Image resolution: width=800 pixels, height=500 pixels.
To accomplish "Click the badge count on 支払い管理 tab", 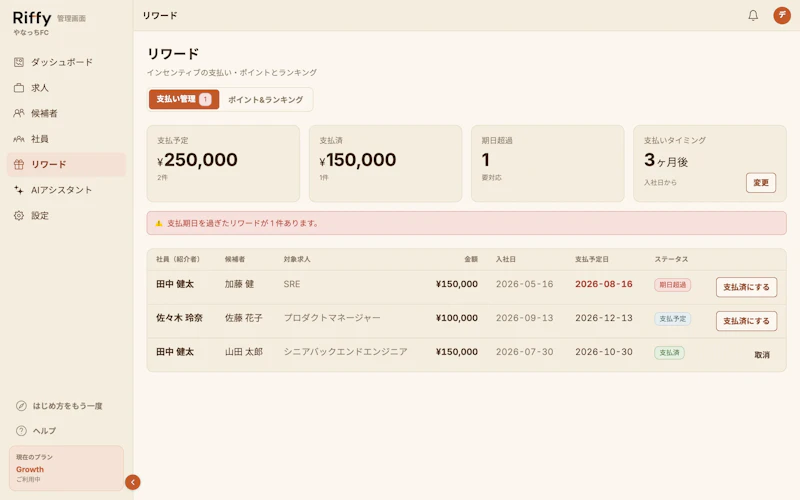I will [x=205, y=99].
